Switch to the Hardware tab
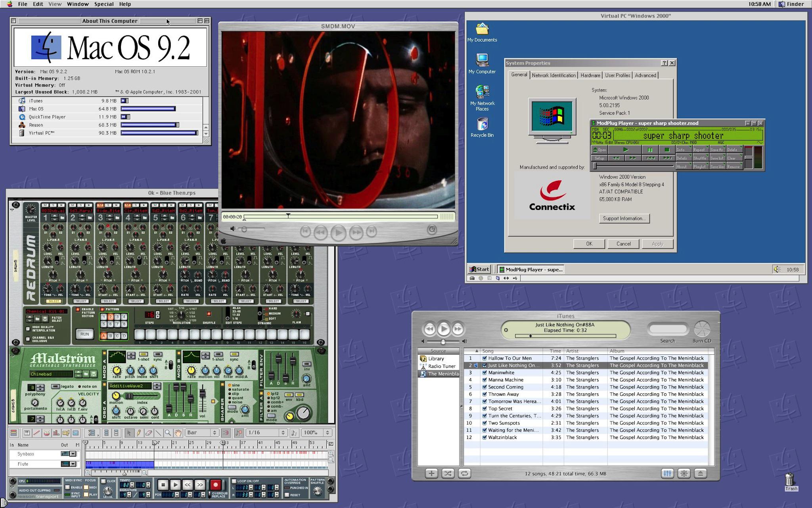The width and height of the screenshot is (812, 508). point(590,75)
